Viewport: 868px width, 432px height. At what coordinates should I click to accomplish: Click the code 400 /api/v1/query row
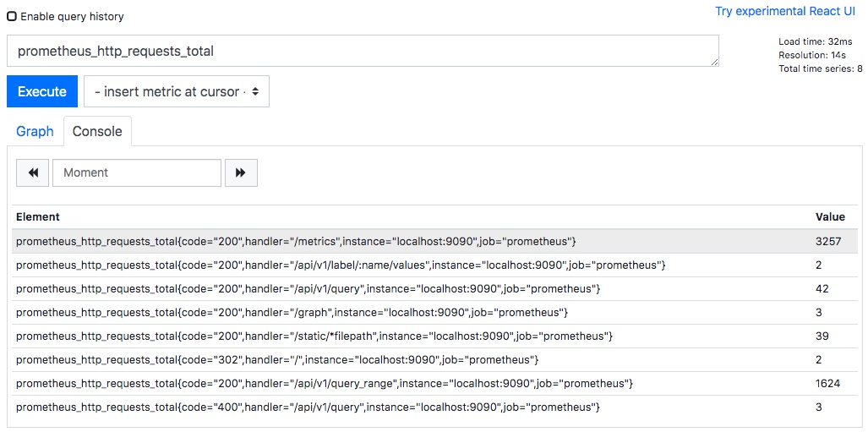[308, 407]
